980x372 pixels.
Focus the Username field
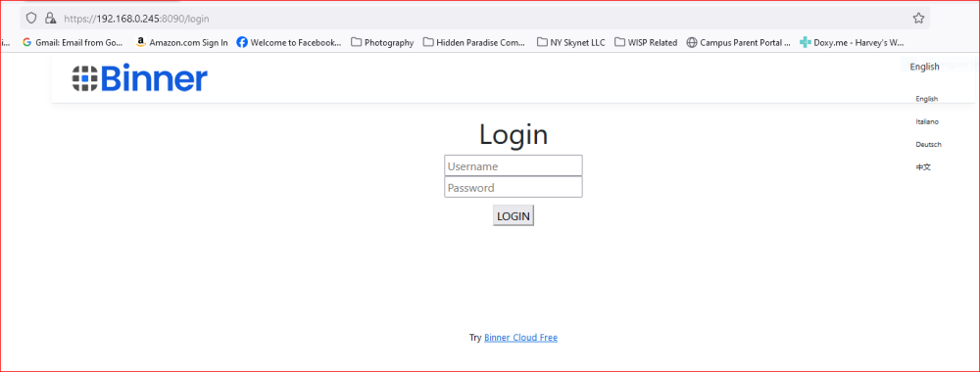pos(514,166)
